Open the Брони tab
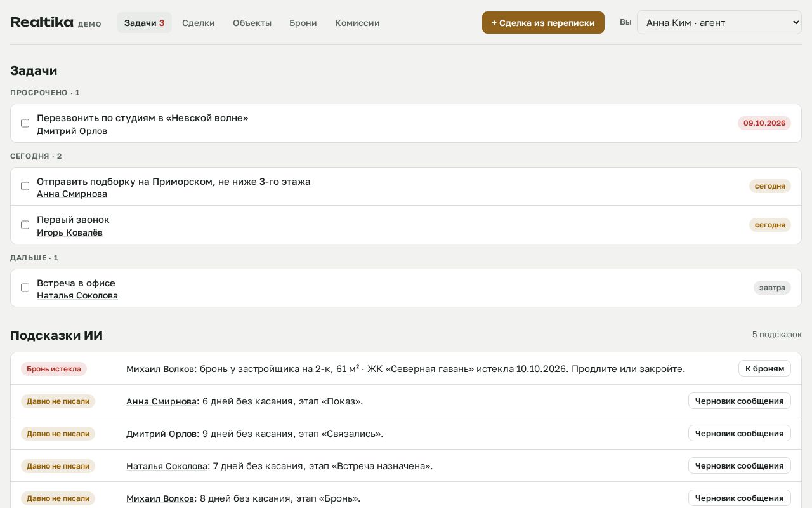This screenshot has width=812, height=508. pos(303,23)
